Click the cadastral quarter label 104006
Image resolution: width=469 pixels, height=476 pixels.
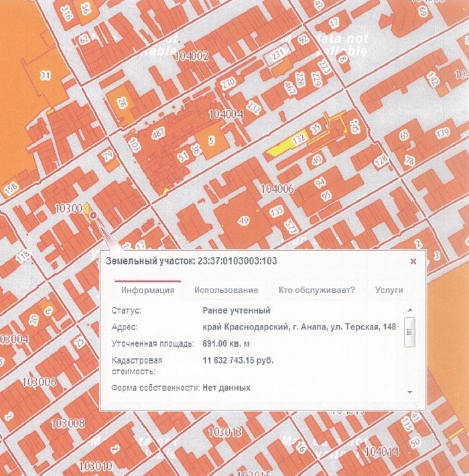(277, 189)
